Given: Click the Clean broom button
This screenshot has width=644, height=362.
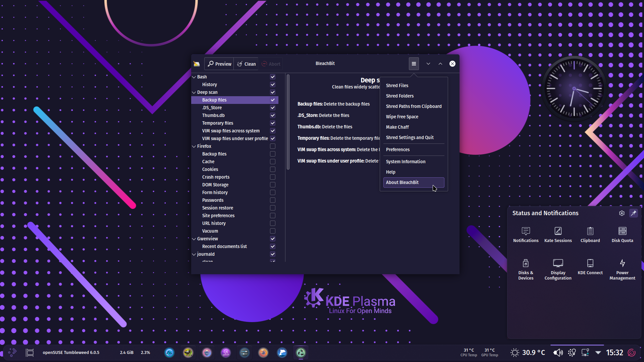Looking at the screenshot, I should coord(246,64).
